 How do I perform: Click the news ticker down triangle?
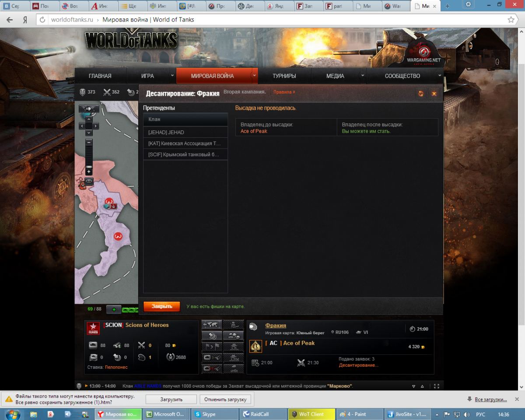[414, 386]
